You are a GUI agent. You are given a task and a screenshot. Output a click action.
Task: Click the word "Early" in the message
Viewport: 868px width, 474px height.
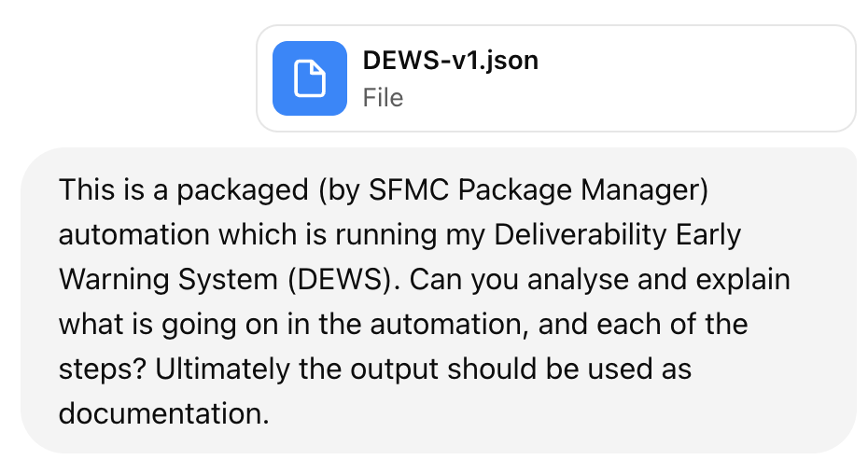(708, 235)
